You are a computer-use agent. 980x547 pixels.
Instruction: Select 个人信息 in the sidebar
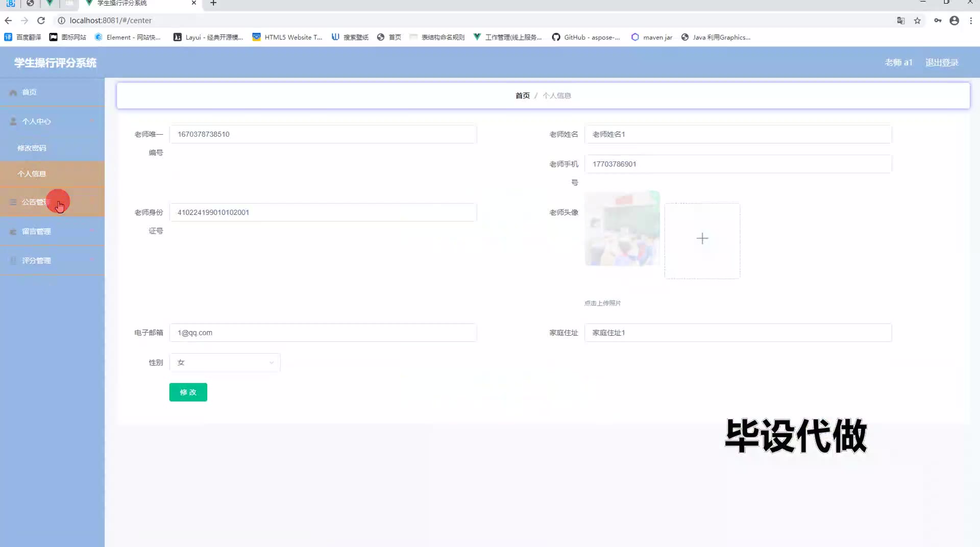tap(32, 174)
